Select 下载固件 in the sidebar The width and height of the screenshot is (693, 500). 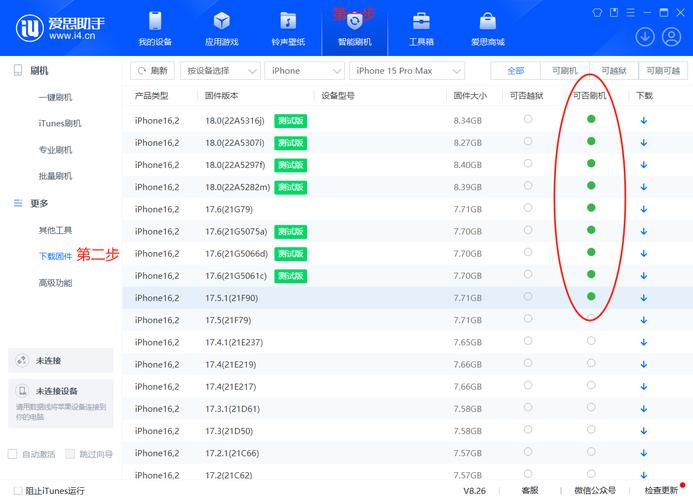pyautogui.click(x=55, y=256)
